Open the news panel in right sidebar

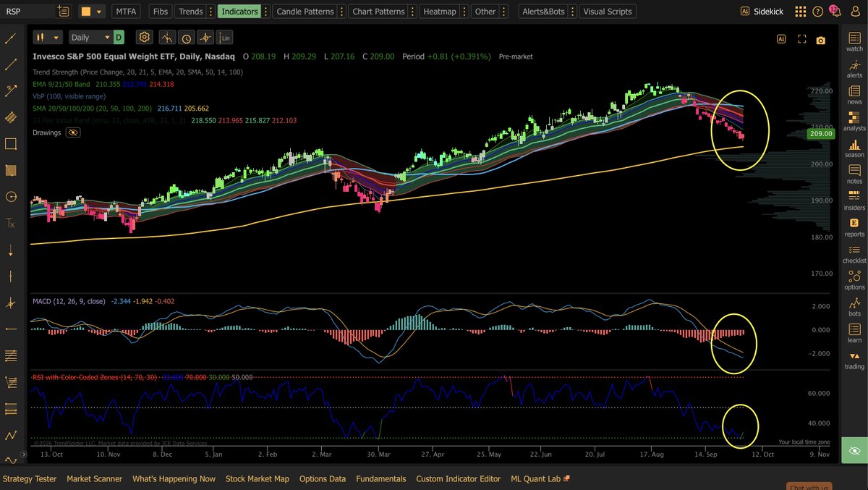854,94
